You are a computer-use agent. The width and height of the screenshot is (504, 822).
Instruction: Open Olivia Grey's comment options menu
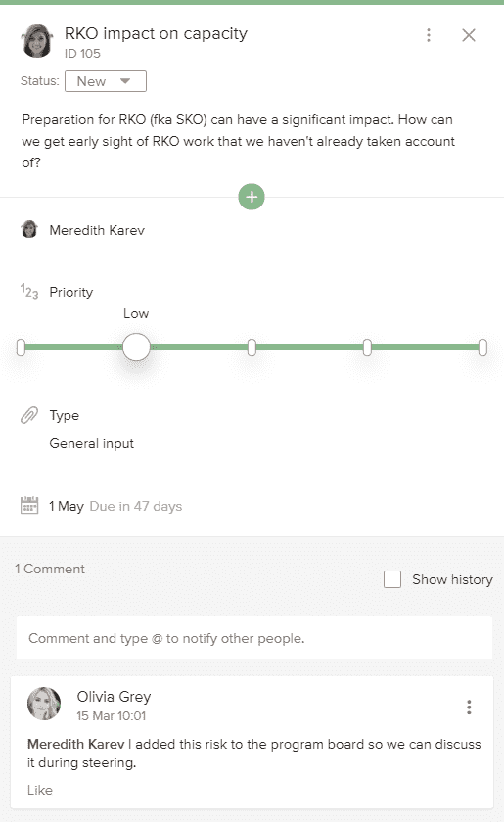click(469, 708)
